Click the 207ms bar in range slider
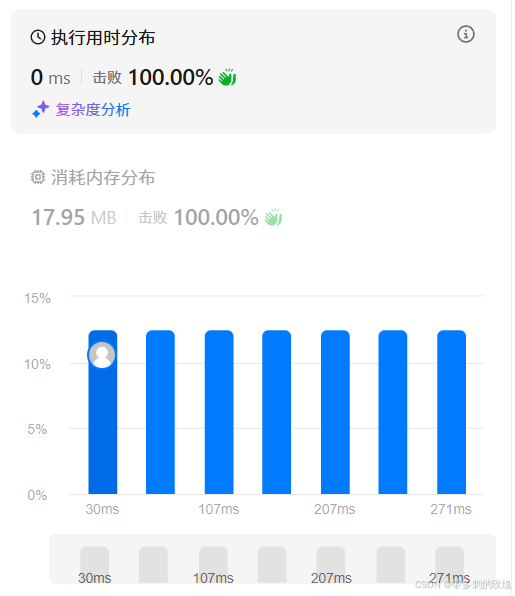This screenshot has height=596, width=515. click(x=331, y=565)
